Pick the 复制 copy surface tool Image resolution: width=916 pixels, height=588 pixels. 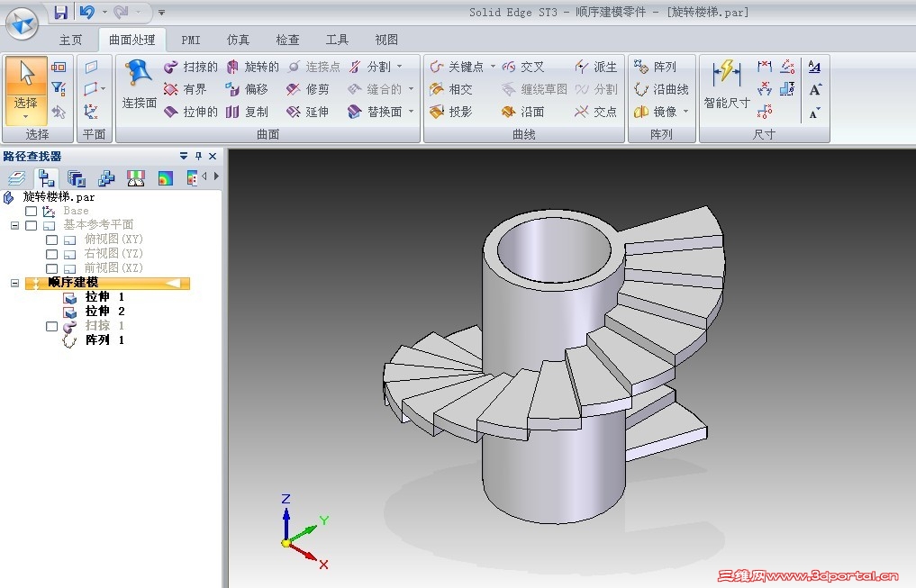(247, 112)
